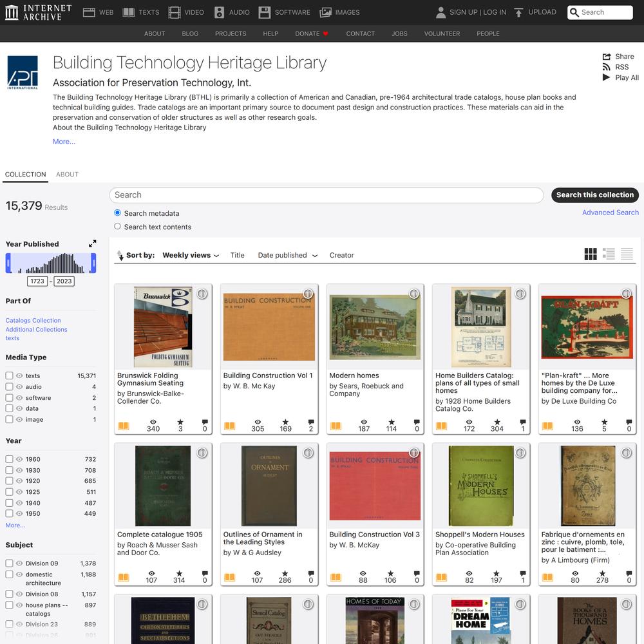This screenshot has width=644, height=644.
Task: Select the Search text contents option
Action: 117,226
